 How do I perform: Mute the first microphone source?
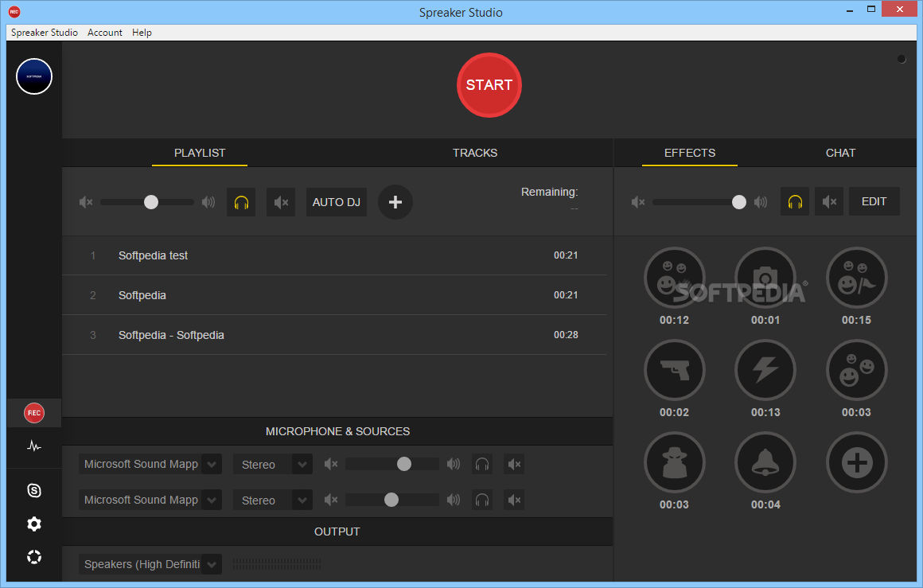pos(515,464)
